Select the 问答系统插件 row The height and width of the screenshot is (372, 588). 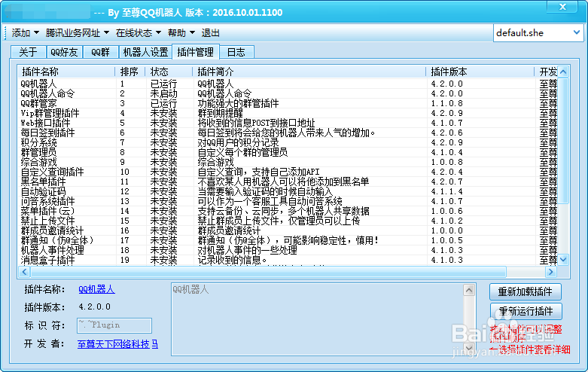288,201
